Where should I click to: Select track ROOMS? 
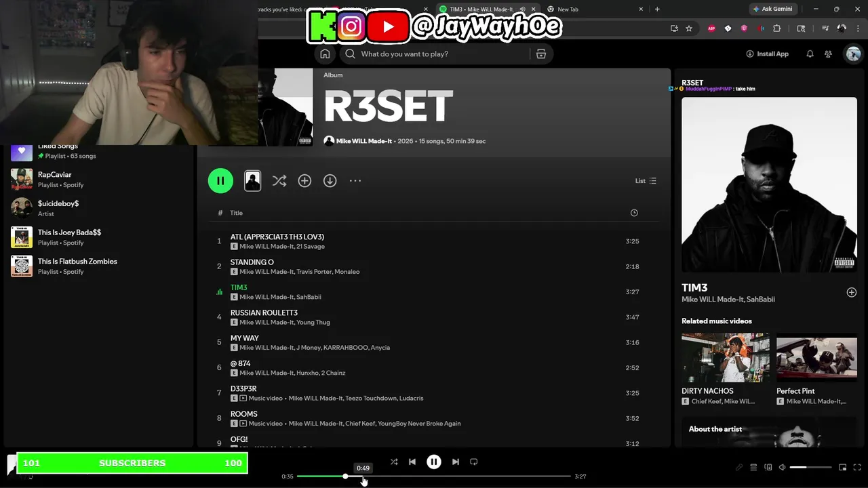[434, 418]
